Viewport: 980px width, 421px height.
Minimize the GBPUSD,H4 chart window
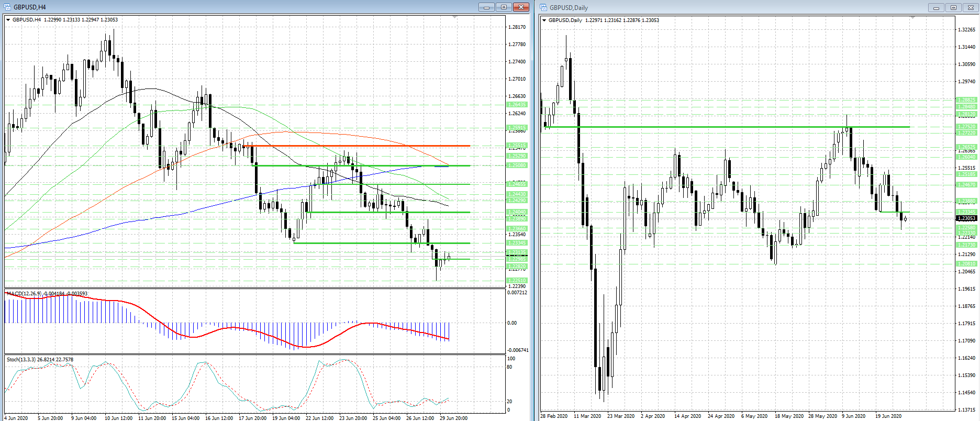pos(486,7)
